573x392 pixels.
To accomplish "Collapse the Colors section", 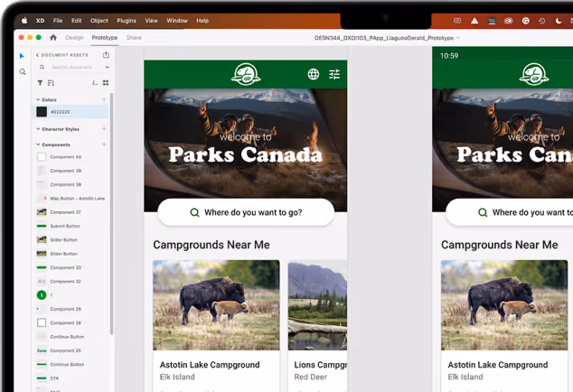I will click(x=38, y=99).
